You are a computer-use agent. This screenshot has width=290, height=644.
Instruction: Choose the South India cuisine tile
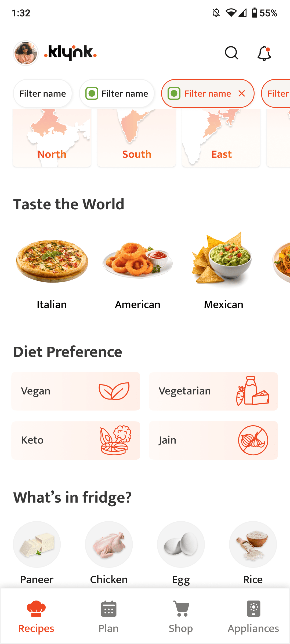click(136, 137)
